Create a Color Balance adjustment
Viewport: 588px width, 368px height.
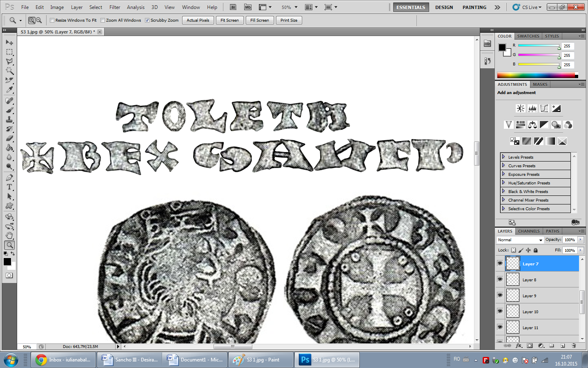click(532, 125)
